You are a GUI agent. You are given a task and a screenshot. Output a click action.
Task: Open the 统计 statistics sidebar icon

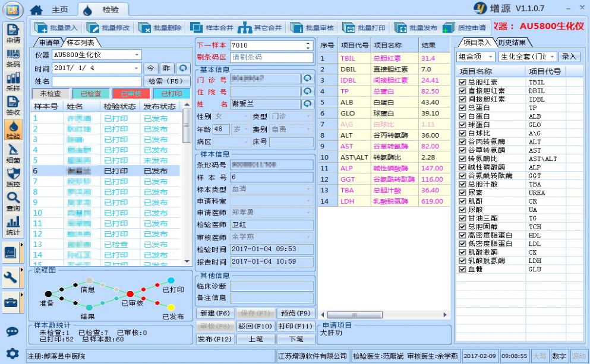click(13, 226)
